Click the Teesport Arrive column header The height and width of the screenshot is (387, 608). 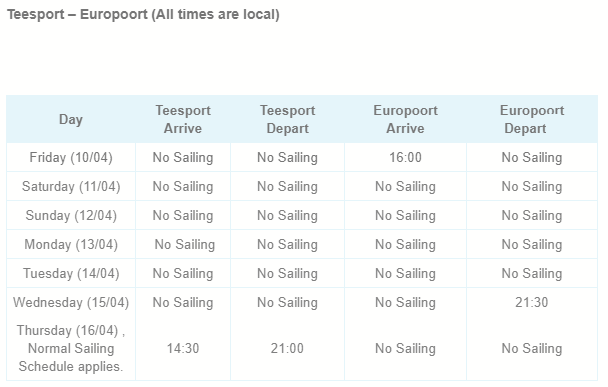[183, 119]
